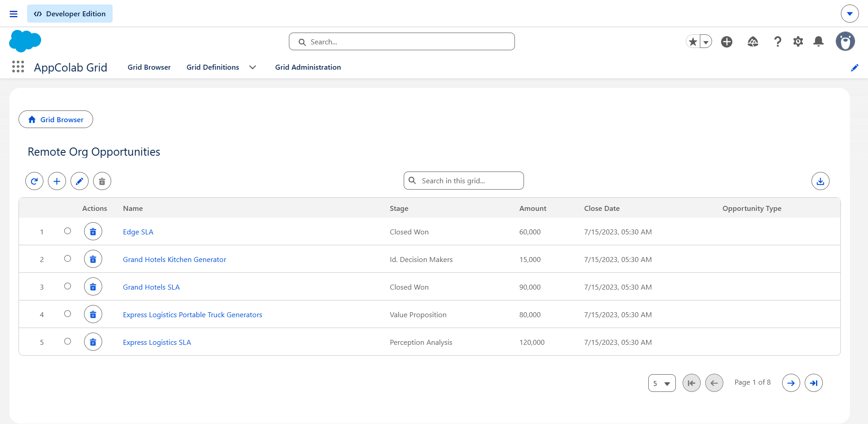Viewport: 868px width, 424px height.
Task: Delete the Grand Hotels Kitchen Generator row
Action: point(93,259)
